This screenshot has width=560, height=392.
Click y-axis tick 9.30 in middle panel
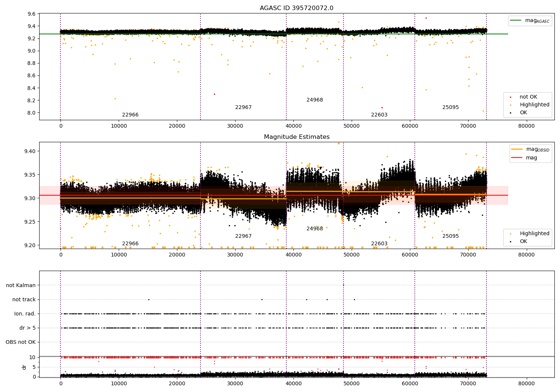tap(30, 199)
